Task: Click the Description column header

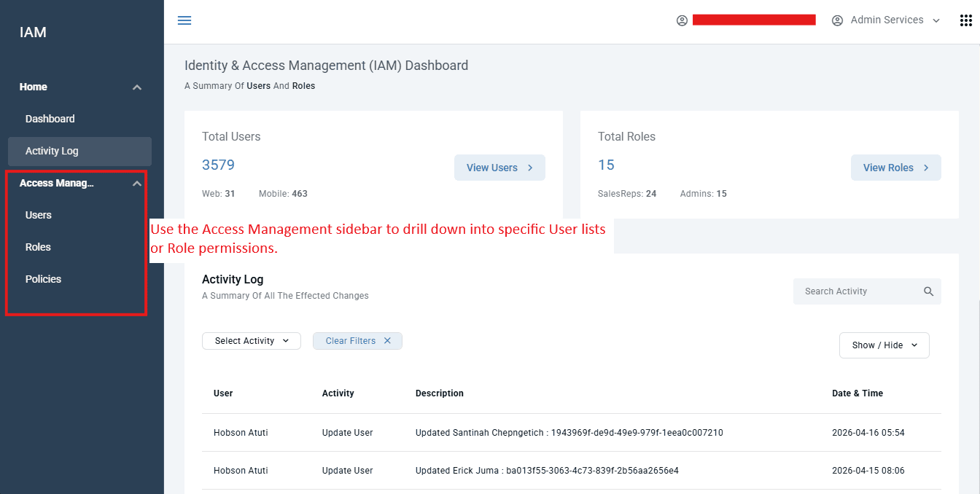Action: [x=440, y=393]
